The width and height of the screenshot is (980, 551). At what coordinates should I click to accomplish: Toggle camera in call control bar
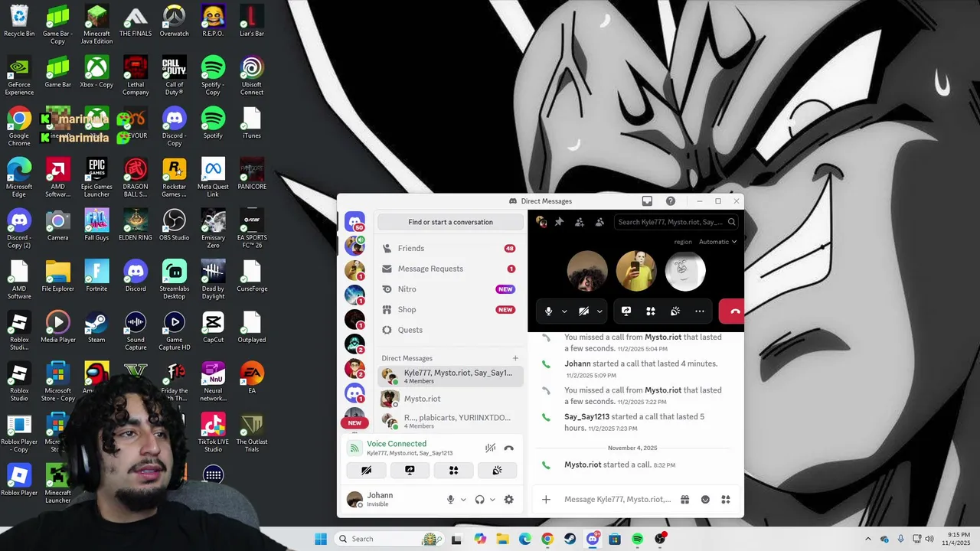(583, 311)
